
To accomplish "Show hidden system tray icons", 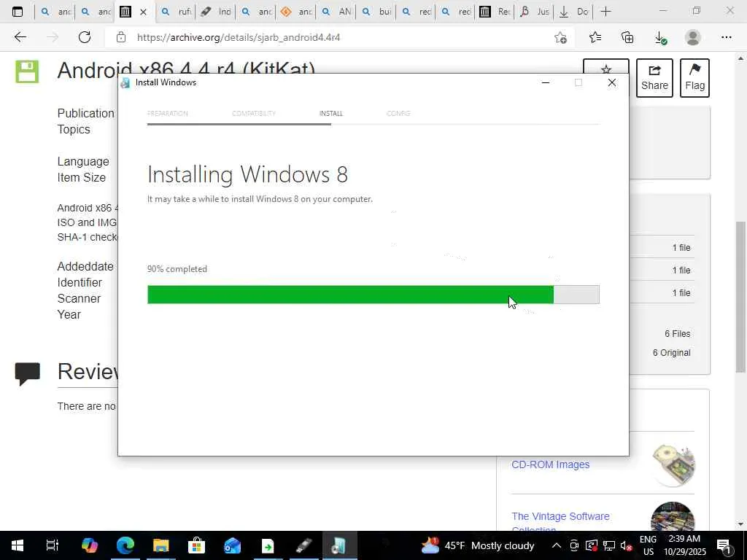I will tap(556, 545).
